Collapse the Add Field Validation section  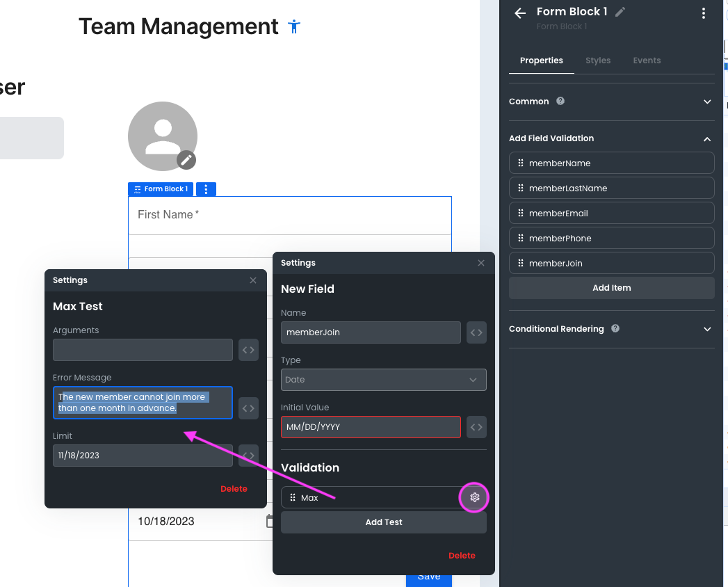point(707,138)
